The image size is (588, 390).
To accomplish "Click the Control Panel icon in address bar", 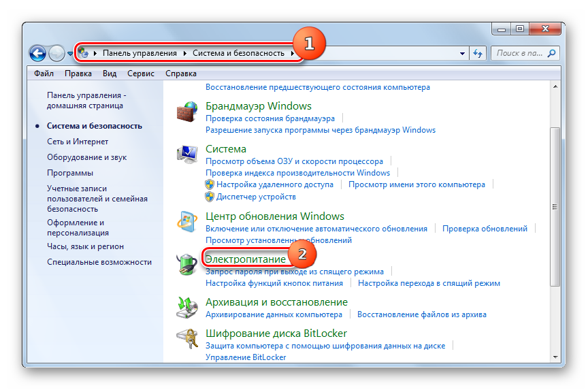I will 83,53.
